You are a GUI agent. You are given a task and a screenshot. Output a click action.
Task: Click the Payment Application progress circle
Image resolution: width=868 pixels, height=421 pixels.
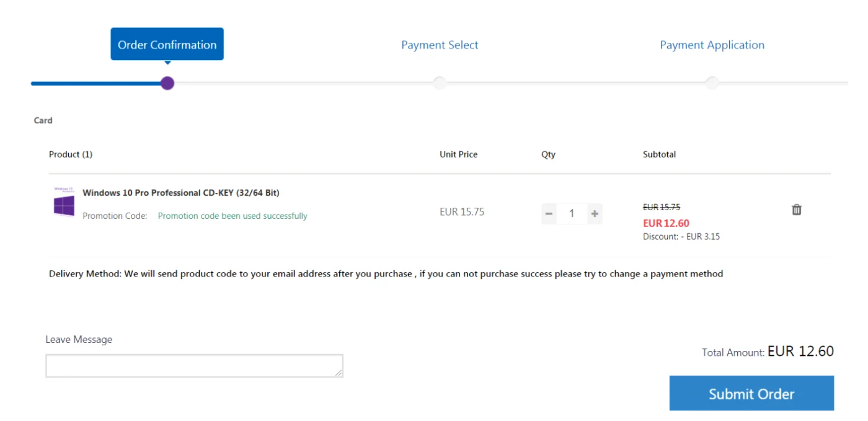[x=712, y=83]
